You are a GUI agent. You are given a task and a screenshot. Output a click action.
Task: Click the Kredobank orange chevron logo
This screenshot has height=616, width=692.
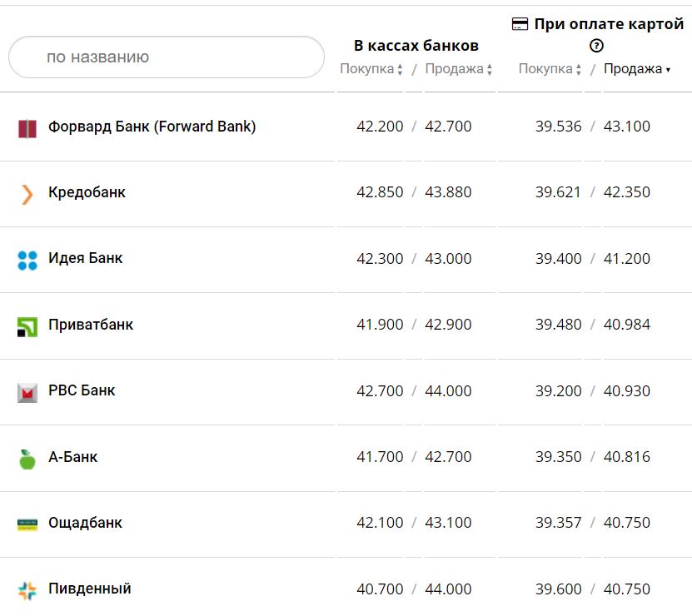pos(27,194)
